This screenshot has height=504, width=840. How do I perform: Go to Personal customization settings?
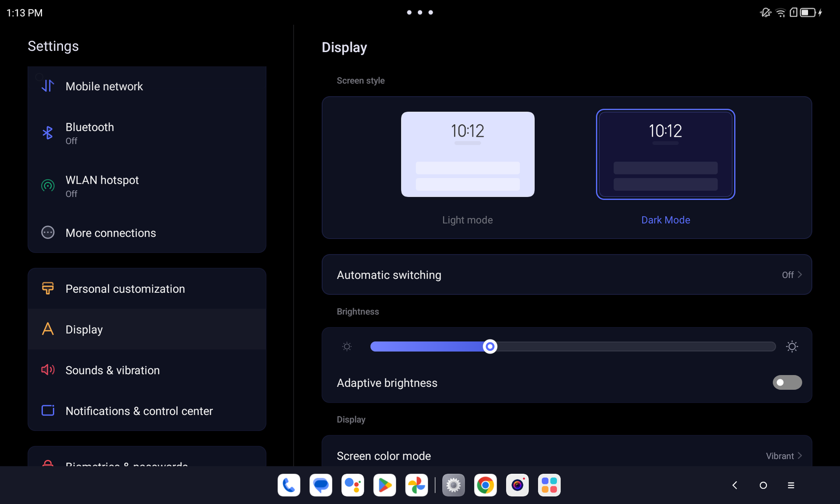coord(125,289)
